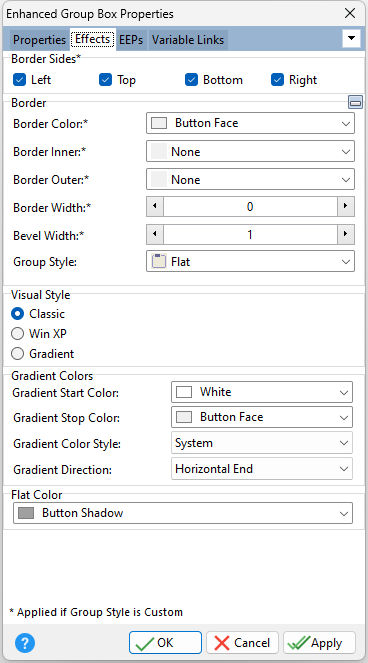Uncheck the Left border side checkbox
The width and height of the screenshot is (368, 663).
click(19, 79)
